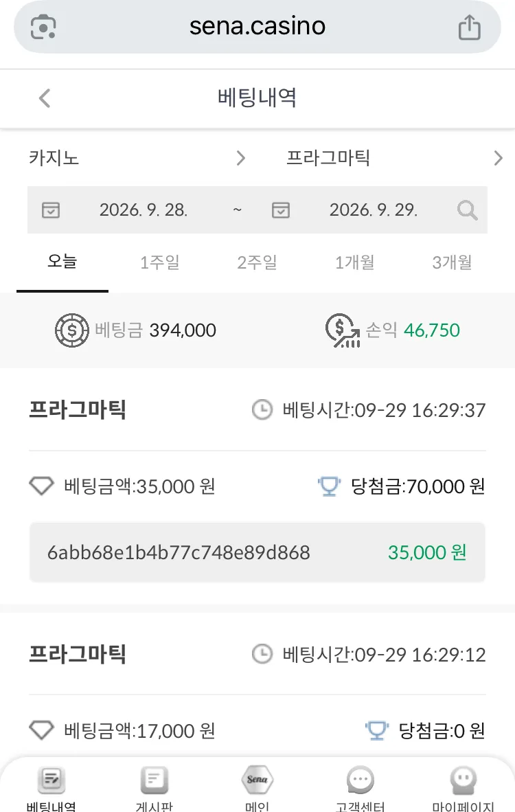
Task: Tap the sena.casino address bar
Action: click(x=257, y=27)
